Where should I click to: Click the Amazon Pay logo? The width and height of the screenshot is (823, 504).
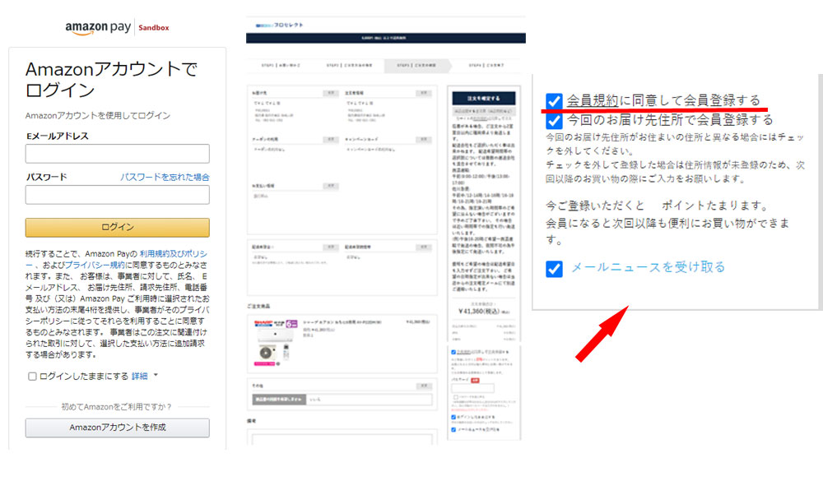(99, 27)
